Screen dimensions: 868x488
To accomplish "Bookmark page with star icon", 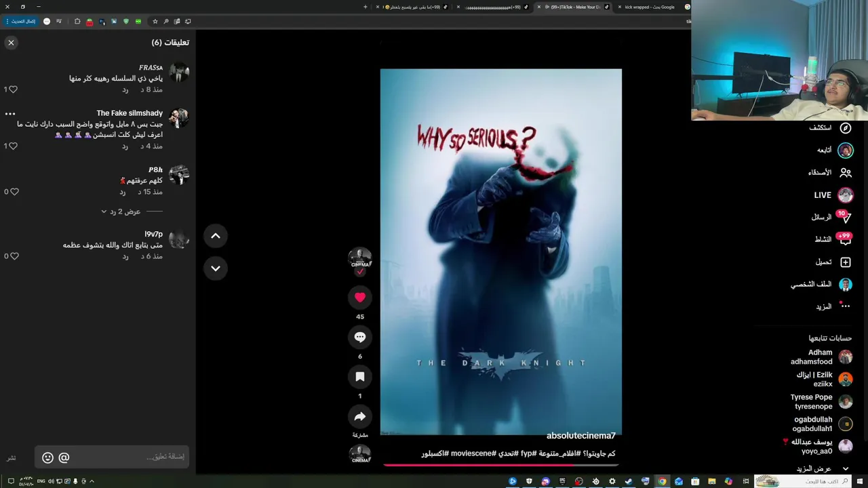I will 155,21.
